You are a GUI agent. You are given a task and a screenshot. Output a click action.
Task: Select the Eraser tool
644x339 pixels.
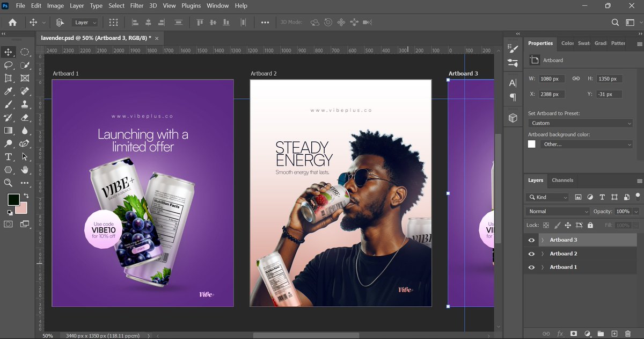[25, 117]
